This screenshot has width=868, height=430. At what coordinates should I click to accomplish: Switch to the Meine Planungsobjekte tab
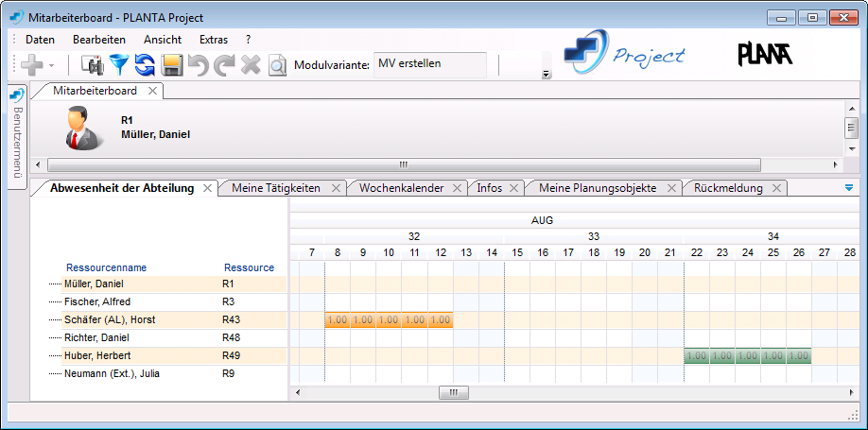coord(598,188)
